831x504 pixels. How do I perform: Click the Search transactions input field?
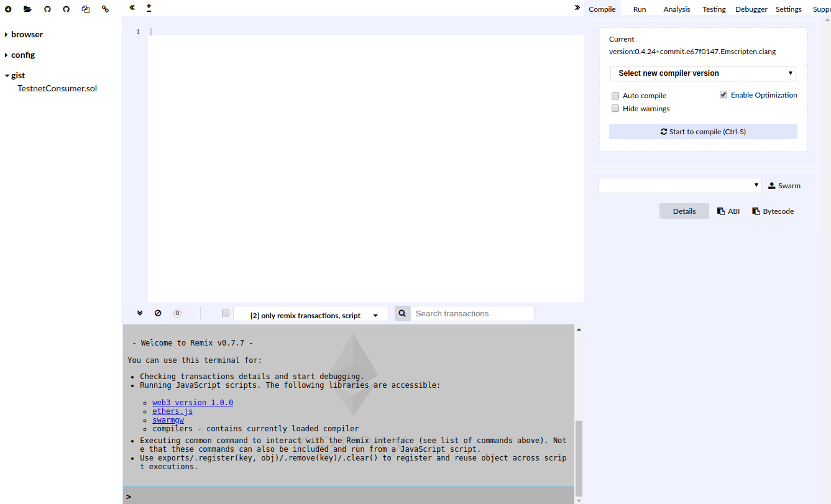(x=472, y=314)
